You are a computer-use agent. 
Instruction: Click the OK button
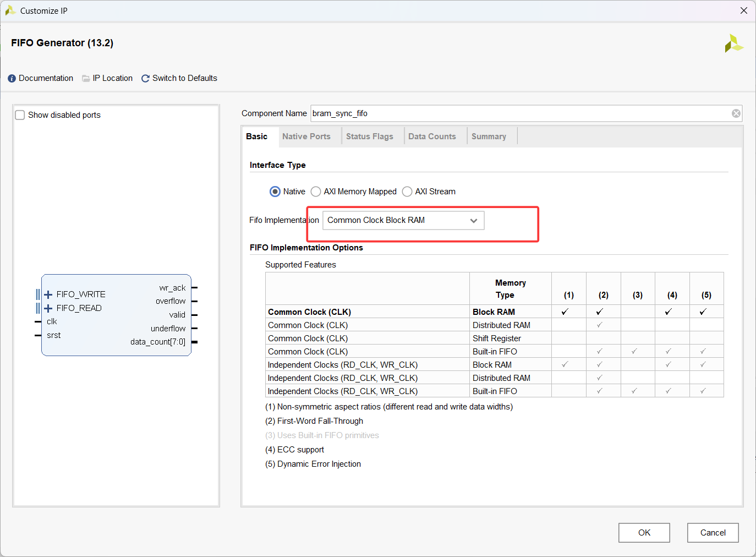(644, 533)
